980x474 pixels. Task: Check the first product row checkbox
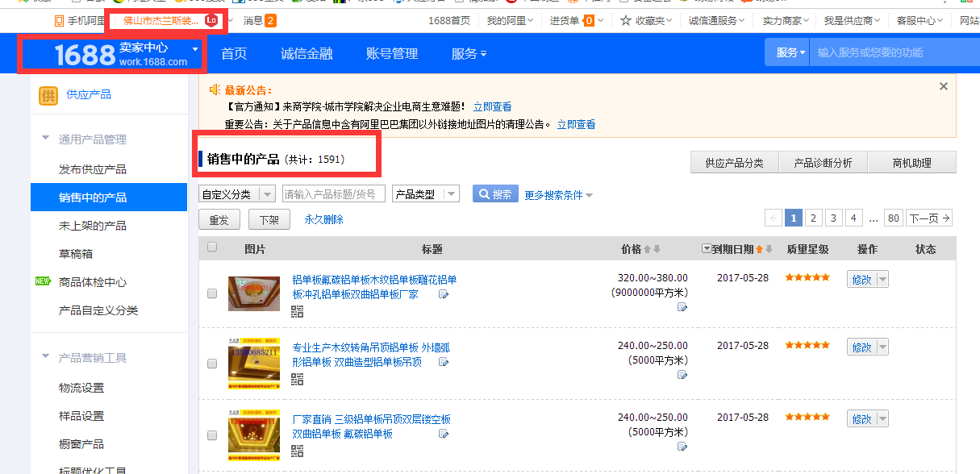pyautogui.click(x=212, y=294)
